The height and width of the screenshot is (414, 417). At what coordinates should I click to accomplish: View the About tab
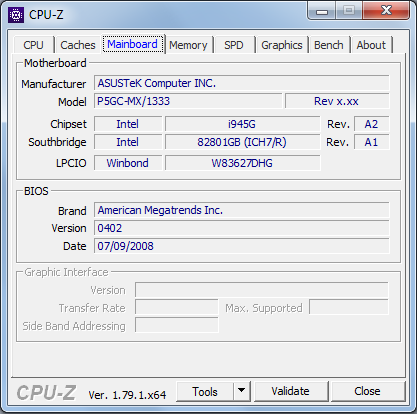[371, 45]
